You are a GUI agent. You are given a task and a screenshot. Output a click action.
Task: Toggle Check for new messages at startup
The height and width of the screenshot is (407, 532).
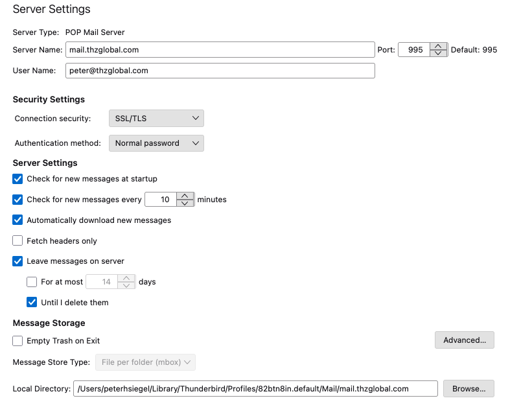(x=17, y=179)
